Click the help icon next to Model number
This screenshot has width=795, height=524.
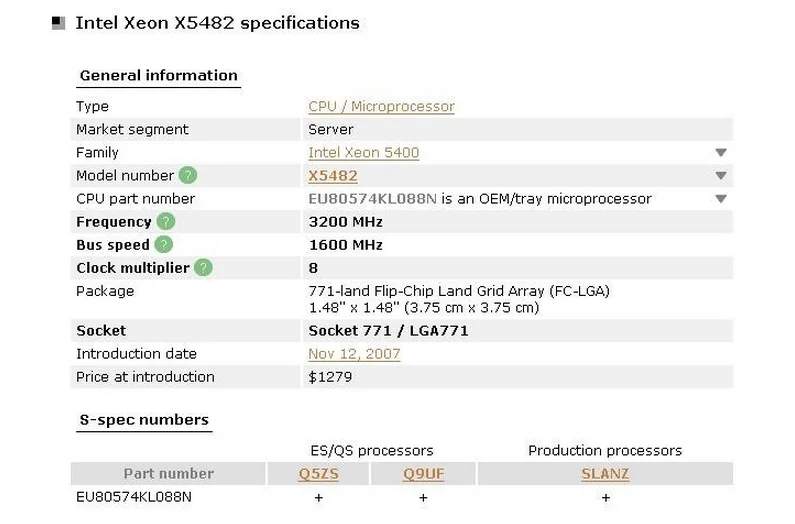point(188,175)
